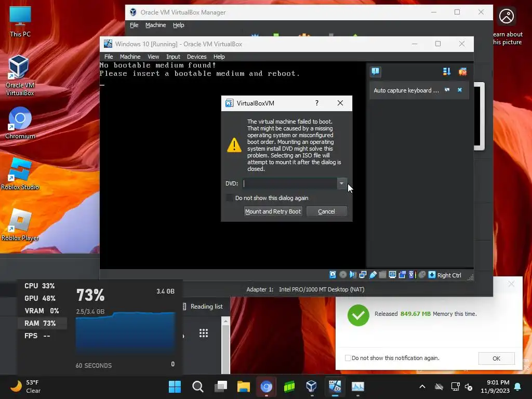Click the USB indicator in VM status bar

click(373, 275)
